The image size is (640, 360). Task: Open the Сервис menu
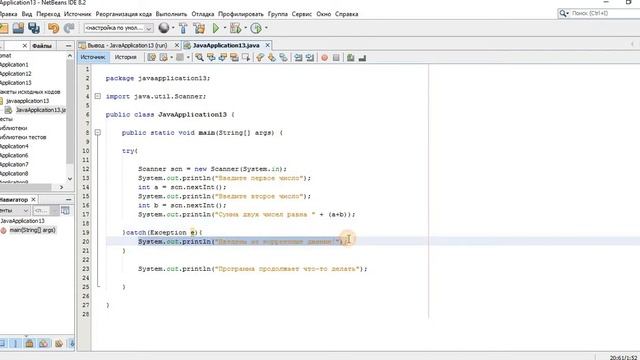[x=302, y=14]
